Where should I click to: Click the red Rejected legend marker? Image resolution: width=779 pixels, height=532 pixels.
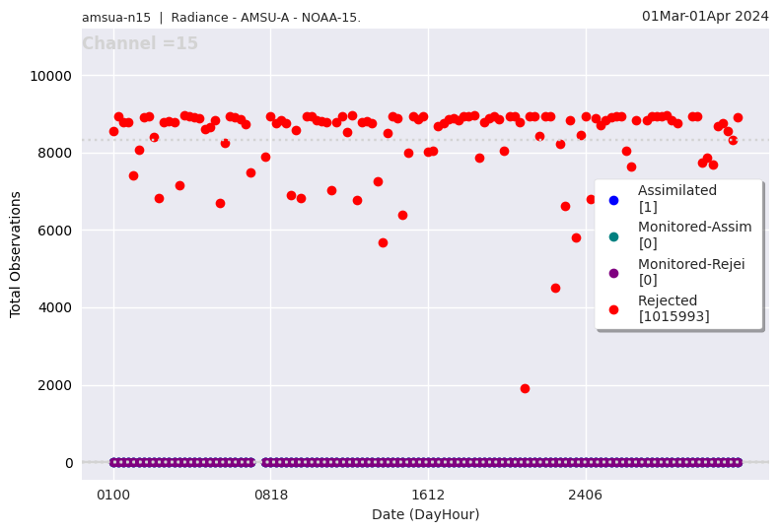point(613,309)
